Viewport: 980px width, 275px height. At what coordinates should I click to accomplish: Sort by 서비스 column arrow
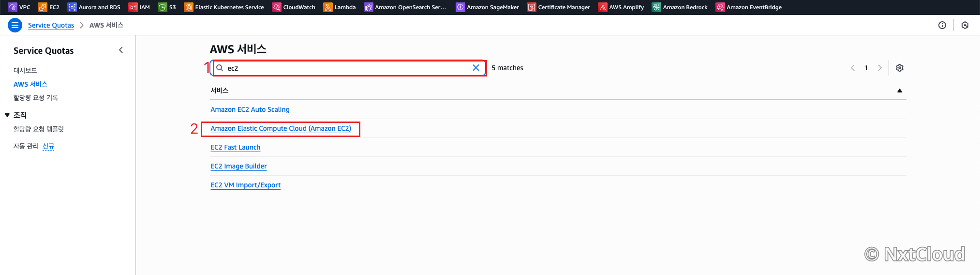(x=900, y=91)
